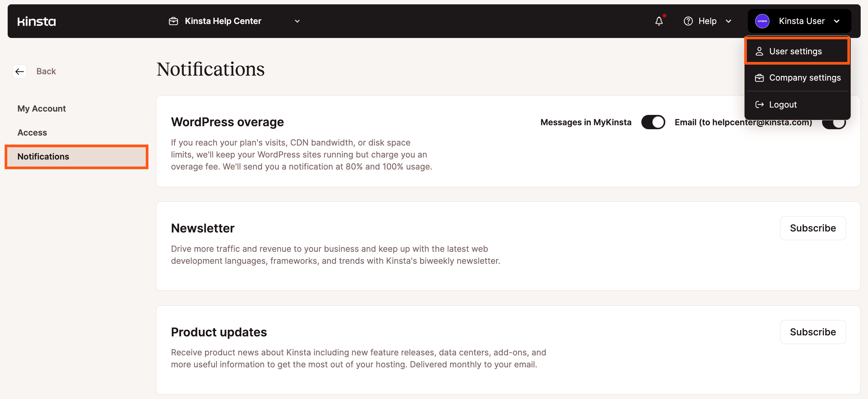Image resolution: width=868 pixels, height=399 pixels.
Task: Choose Company settings from the menu
Action: point(804,78)
